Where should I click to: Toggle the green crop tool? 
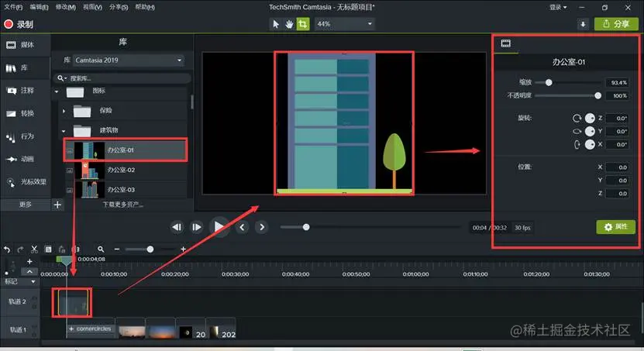[x=303, y=24]
